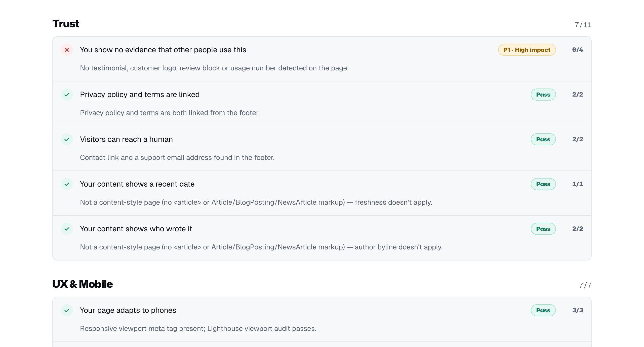This screenshot has height=347, width=644.
Task: Click the Pass badge on recent date row
Action: click(543, 184)
